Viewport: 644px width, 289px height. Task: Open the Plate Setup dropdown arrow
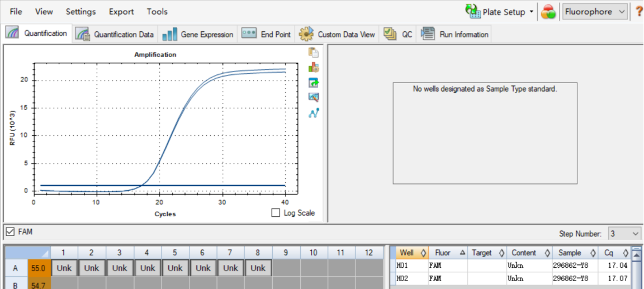[x=531, y=12]
